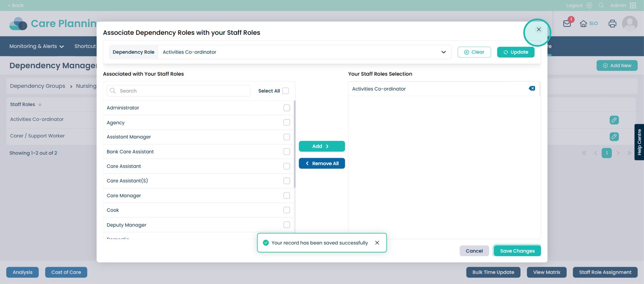Viewport: 644px width, 284px height.
Task: Click the Remove All button
Action: pyautogui.click(x=322, y=164)
